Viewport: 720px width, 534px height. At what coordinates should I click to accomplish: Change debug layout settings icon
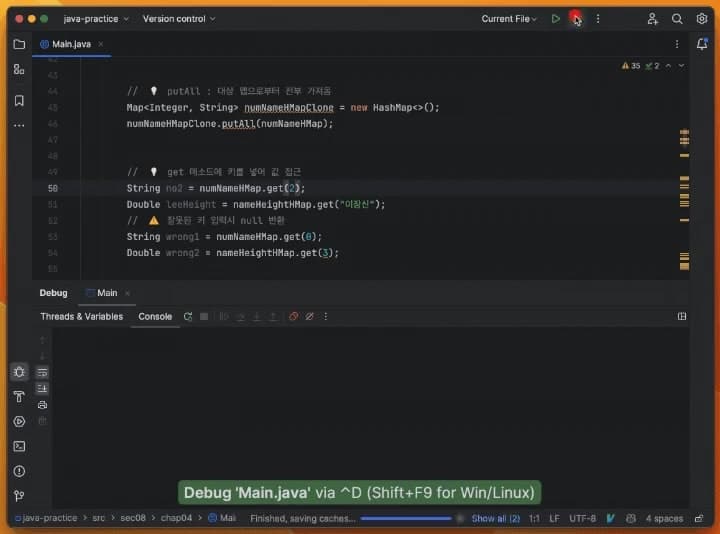point(682,316)
